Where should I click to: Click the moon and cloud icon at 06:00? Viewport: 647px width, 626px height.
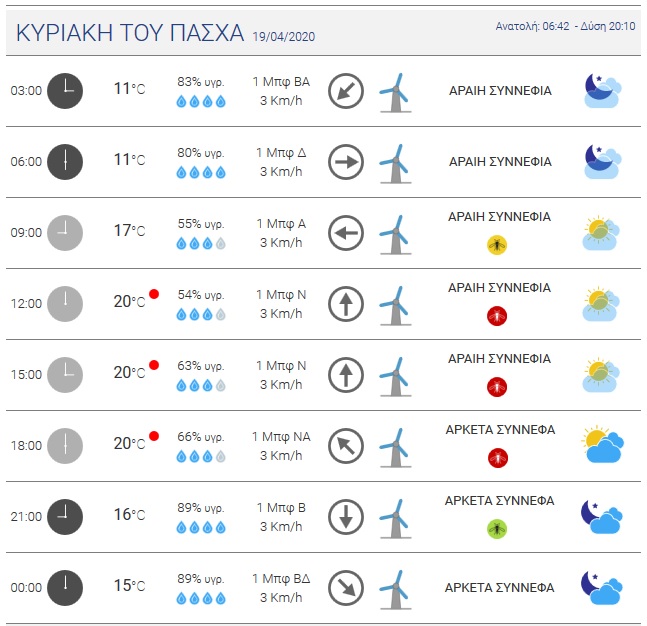pyautogui.click(x=603, y=161)
